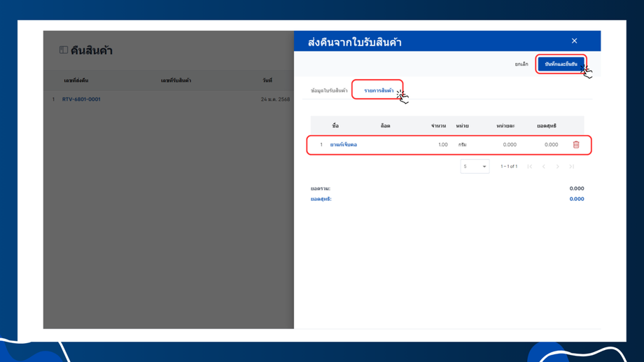Jump to the last page of items

572,167
